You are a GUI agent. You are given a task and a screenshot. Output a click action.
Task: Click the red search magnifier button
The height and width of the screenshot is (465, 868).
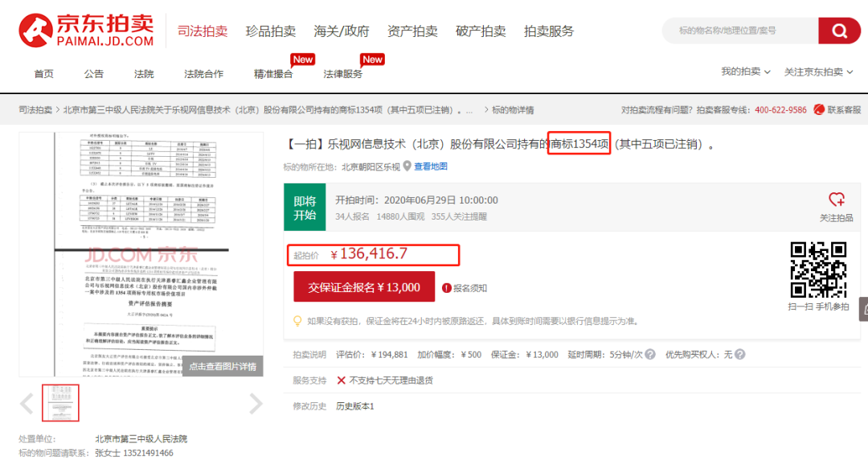coord(839,31)
